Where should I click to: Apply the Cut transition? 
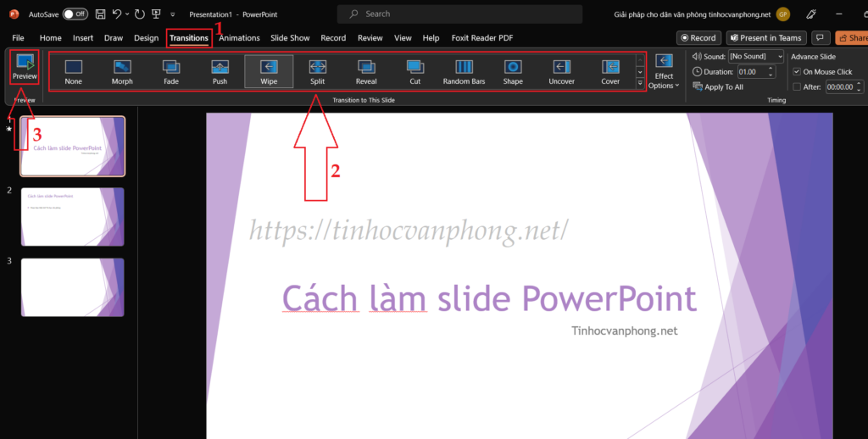[415, 71]
